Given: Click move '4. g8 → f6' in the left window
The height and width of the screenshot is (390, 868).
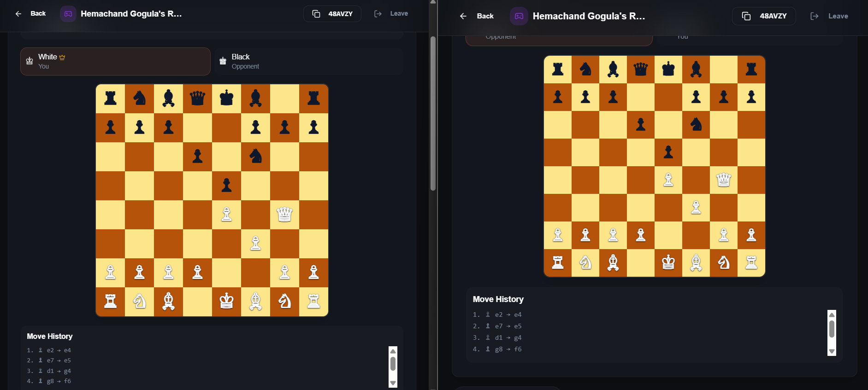Looking at the screenshot, I should (49, 381).
